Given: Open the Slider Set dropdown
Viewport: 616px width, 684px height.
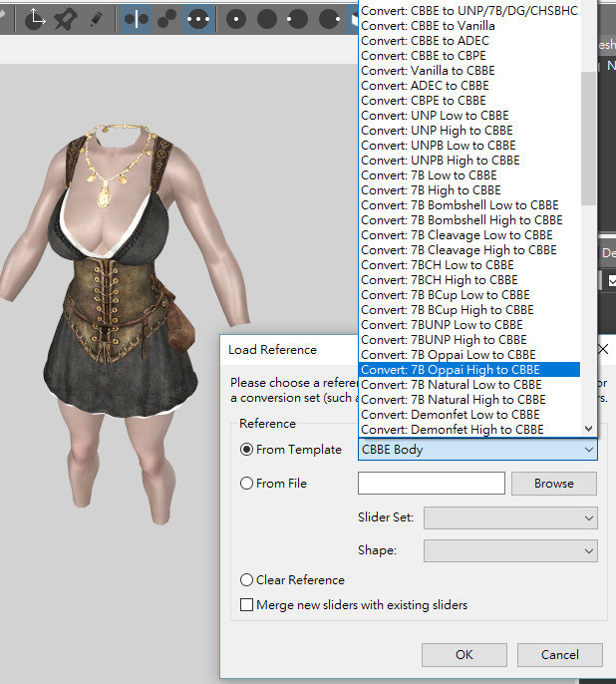Looking at the screenshot, I should [x=510, y=517].
